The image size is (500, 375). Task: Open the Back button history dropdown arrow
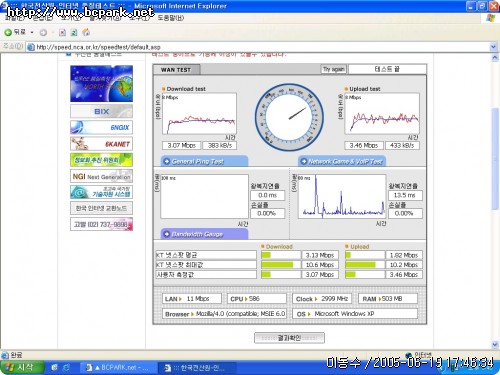click(x=32, y=32)
